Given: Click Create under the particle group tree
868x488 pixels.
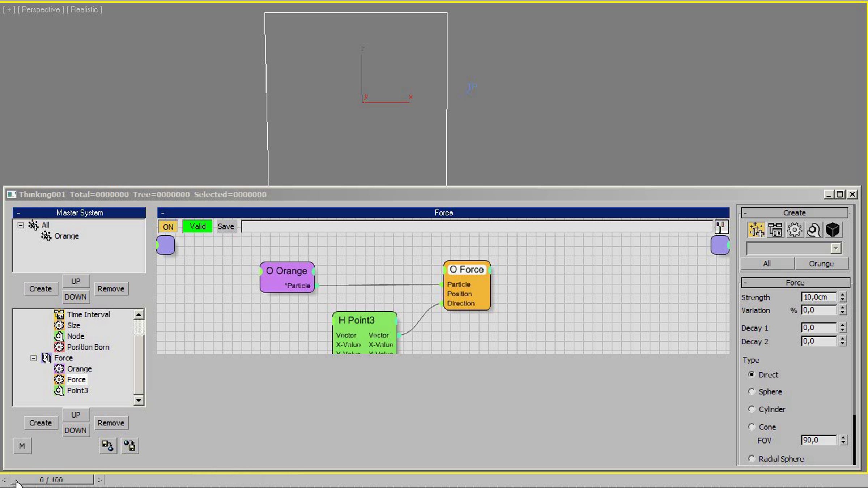Looking at the screenshot, I should coord(41,289).
